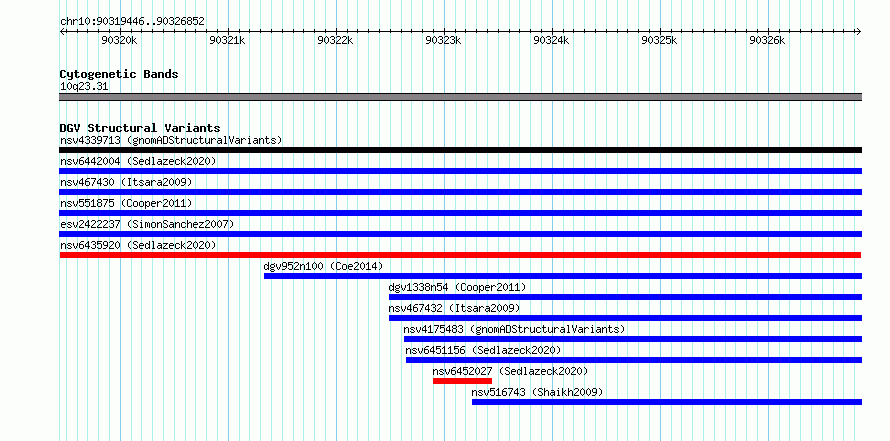Image resolution: width=890 pixels, height=441 pixels.
Task: Click the blue nsv4175483 variant bar
Action: click(633, 339)
